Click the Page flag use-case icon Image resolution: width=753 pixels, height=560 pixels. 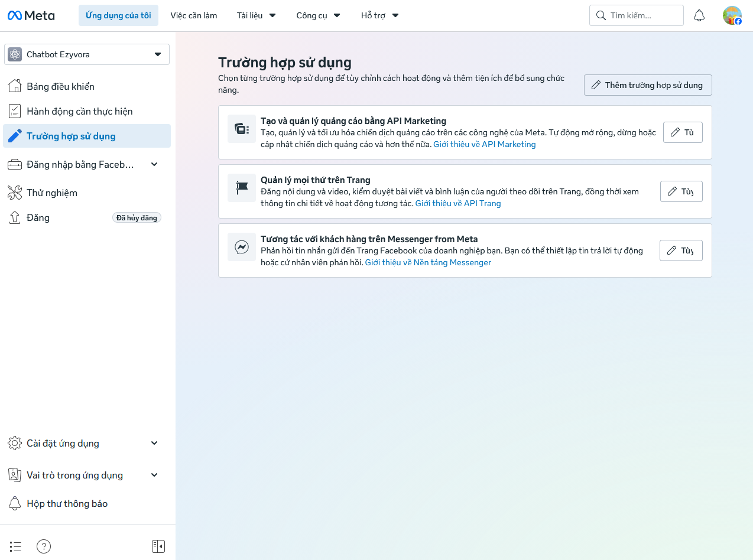[242, 188]
